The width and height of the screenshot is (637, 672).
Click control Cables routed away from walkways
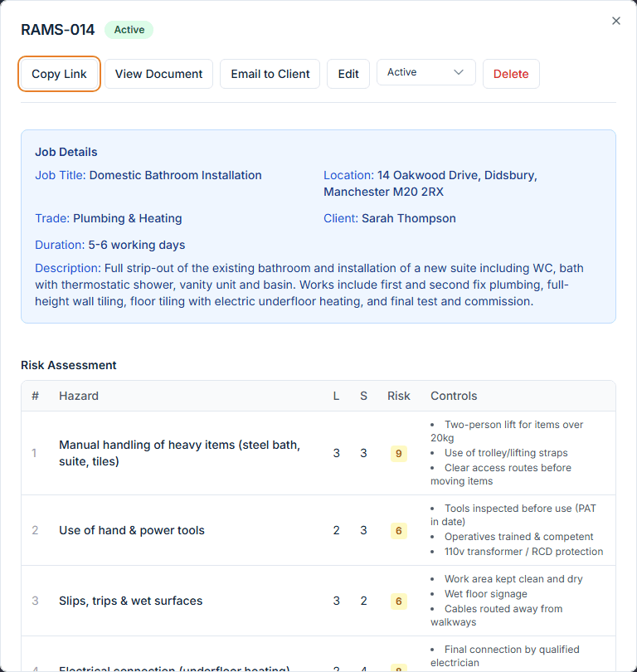click(x=497, y=615)
